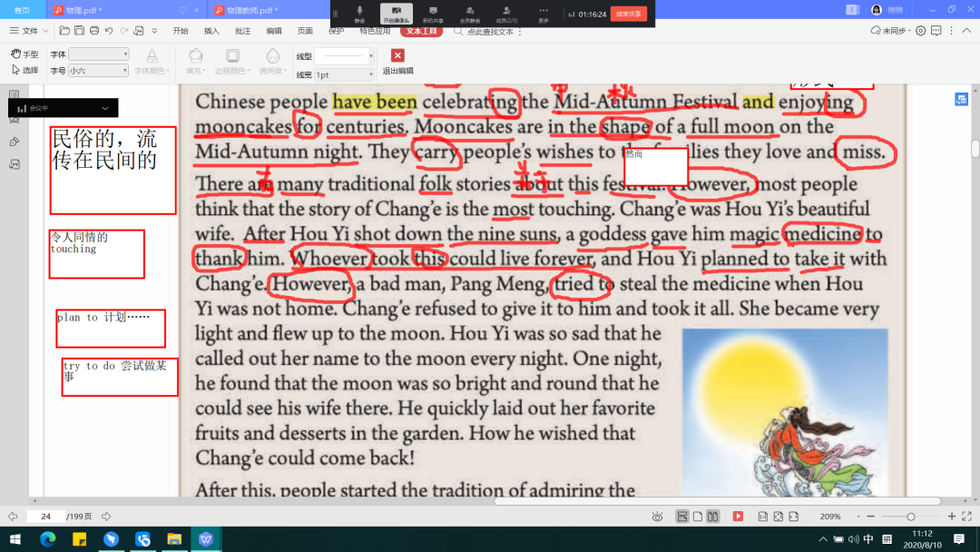This screenshot has width=980, height=552.
Task: Open the 文件 file menu
Action: (29, 31)
